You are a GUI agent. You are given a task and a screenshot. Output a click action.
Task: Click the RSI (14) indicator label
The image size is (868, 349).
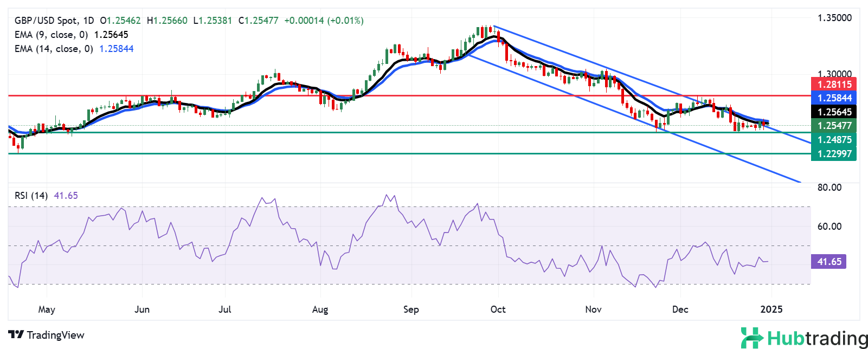tap(31, 196)
